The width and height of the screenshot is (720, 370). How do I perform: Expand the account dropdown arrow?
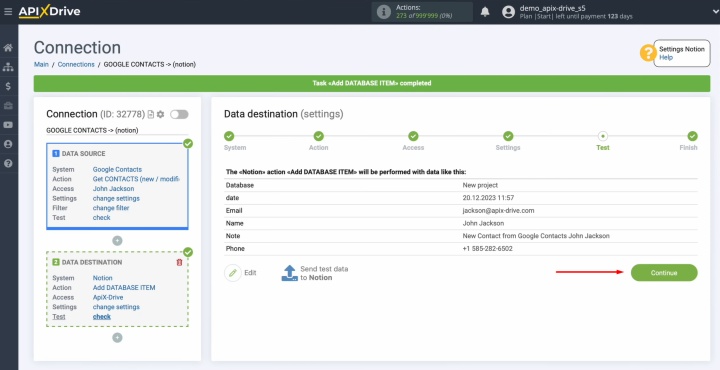coord(714,12)
